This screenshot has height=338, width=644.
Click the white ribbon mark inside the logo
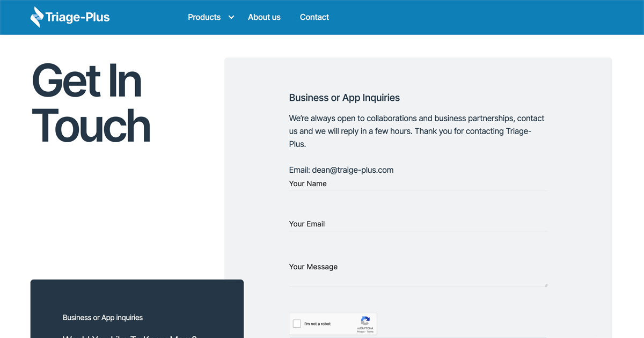click(36, 17)
